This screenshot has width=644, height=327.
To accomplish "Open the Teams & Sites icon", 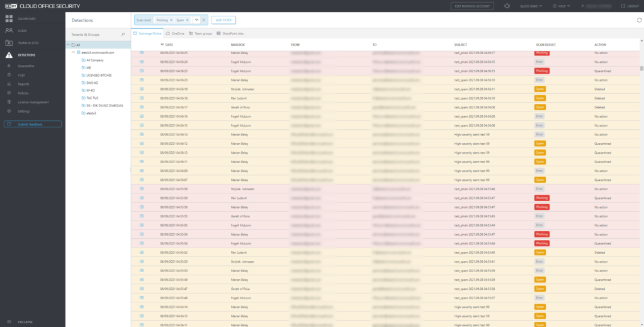I will (8, 43).
